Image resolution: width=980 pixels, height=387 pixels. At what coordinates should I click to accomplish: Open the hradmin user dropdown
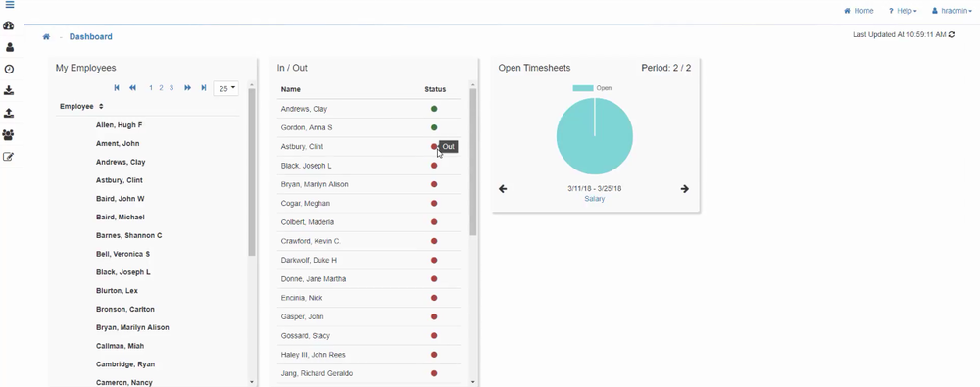tap(952, 11)
